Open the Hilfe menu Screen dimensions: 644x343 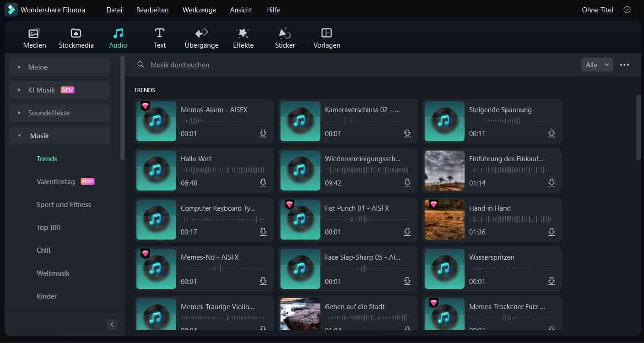click(273, 10)
